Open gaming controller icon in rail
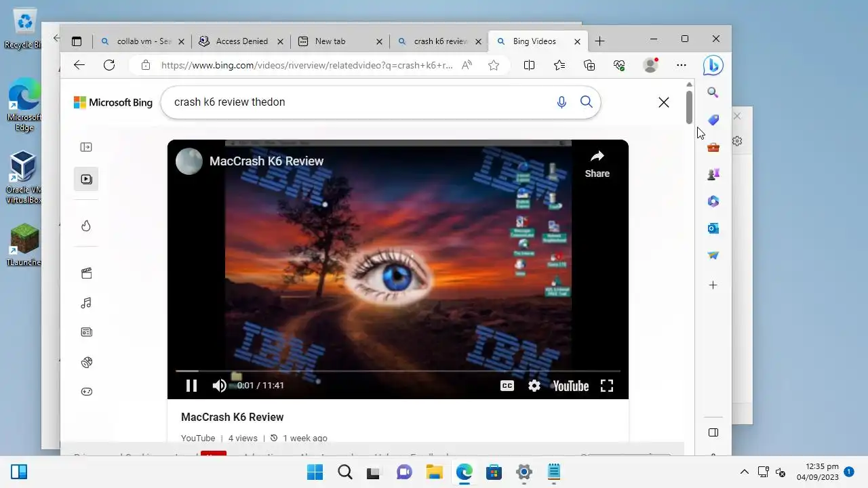 [86, 392]
